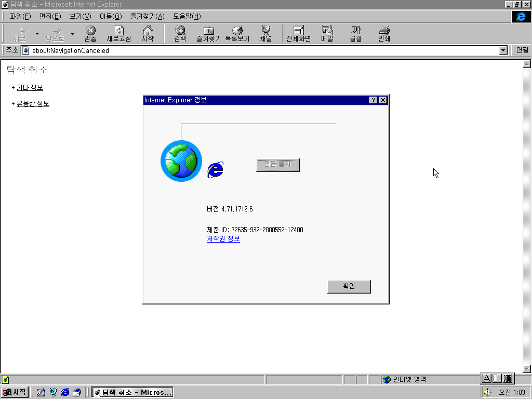
Task: Click the Fonts (글꼴) toolbar icon
Action: (x=356, y=34)
